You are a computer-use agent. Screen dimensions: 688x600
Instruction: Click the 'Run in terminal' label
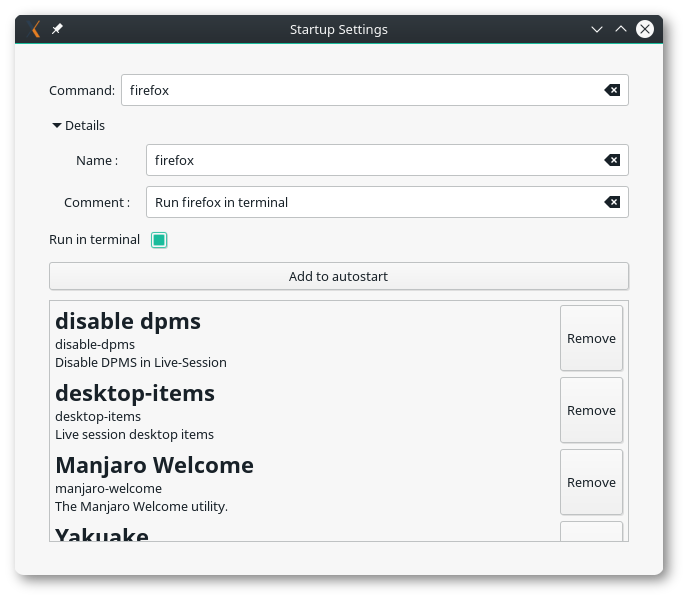pyautogui.click(x=94, y=240)
